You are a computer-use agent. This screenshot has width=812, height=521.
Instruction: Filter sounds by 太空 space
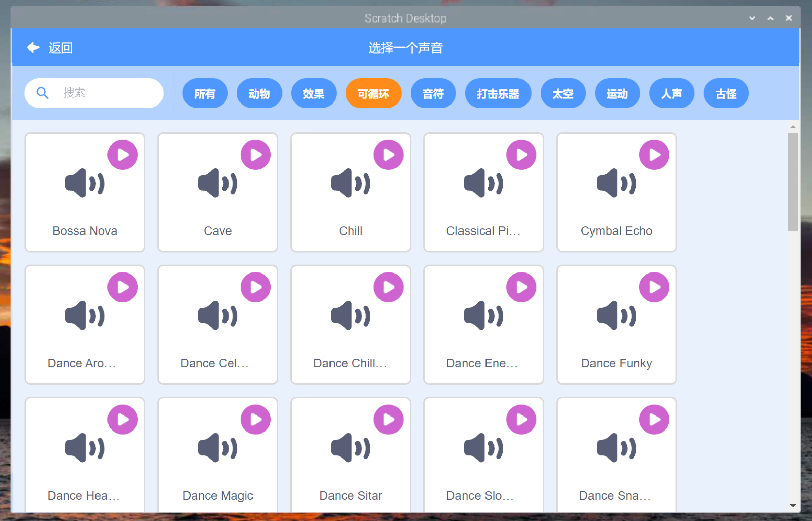pos(563,93)
